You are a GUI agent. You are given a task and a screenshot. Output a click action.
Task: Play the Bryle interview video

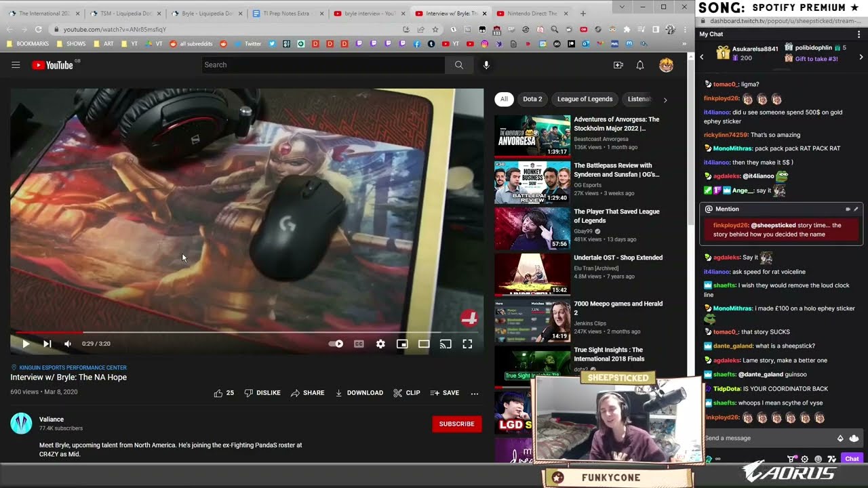coord(26,344)
